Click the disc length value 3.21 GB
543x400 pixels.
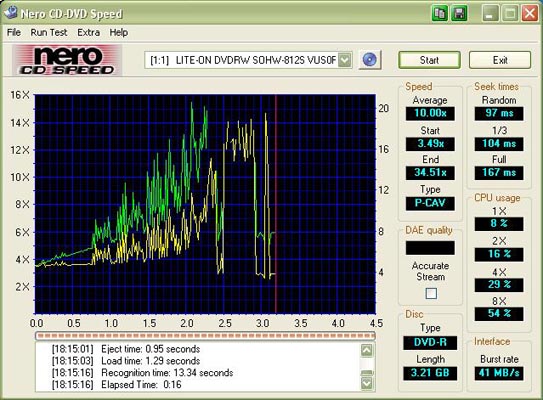[x=430, y=373]
